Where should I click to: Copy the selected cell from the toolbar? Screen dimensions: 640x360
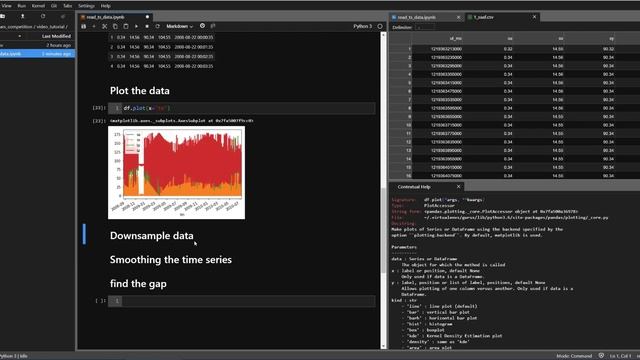[x=115, y=26]
